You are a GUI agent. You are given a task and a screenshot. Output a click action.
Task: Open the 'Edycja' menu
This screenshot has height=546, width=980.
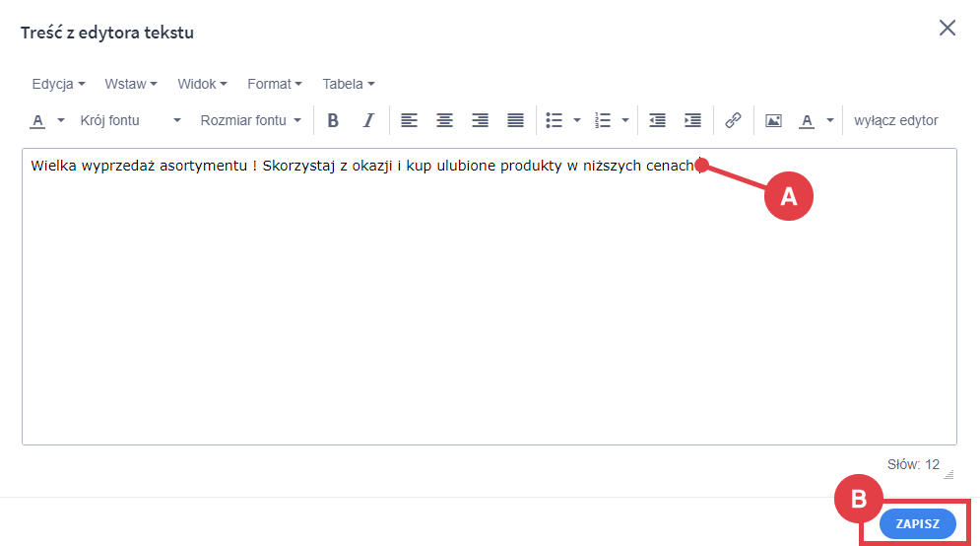coord(58,84)
